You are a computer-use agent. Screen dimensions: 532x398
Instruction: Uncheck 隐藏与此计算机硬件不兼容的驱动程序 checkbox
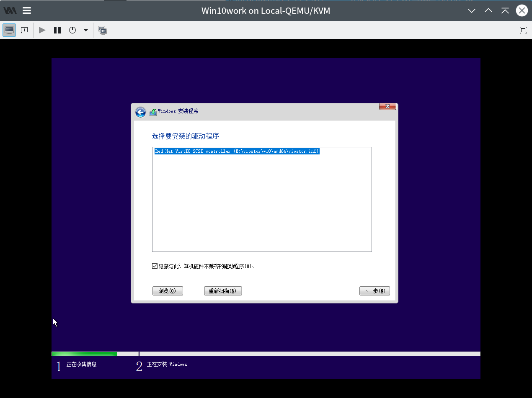155,266
